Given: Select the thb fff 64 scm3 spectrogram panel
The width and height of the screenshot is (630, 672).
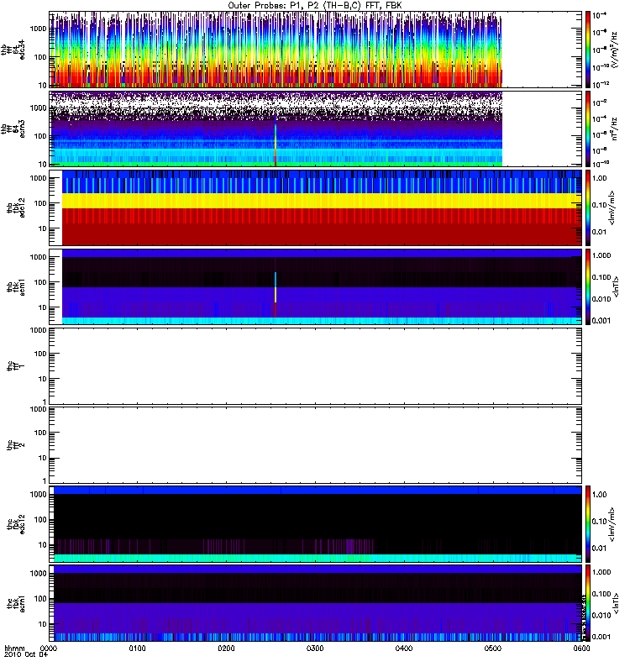Looking at the screenshot, I should pyautogui.click(x=316, y=129).
